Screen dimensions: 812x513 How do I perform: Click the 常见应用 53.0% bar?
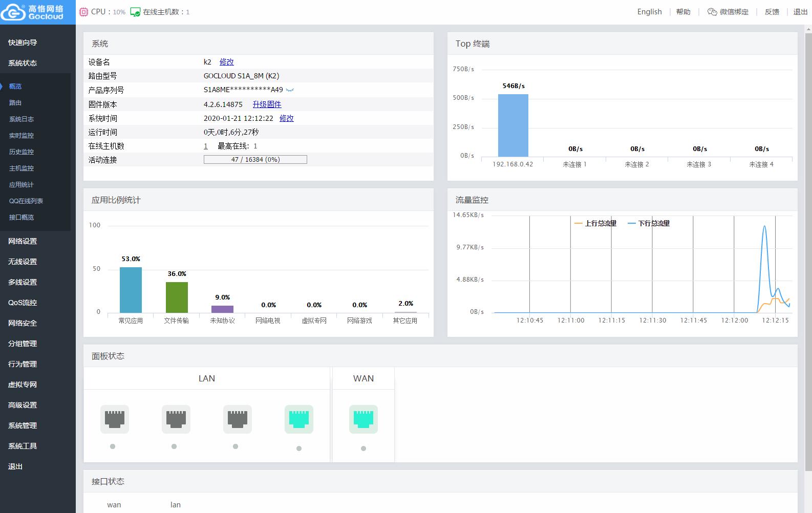131,290
